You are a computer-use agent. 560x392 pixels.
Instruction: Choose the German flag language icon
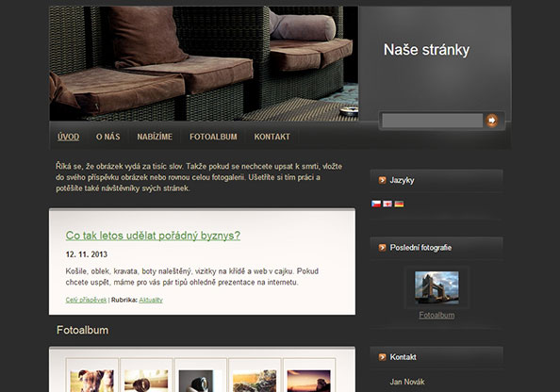coord(399,204)
